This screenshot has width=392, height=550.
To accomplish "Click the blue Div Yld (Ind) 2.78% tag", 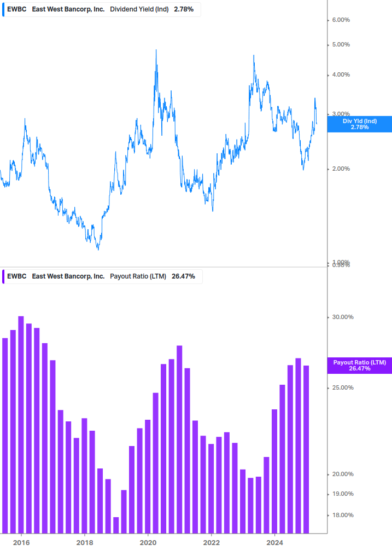I will (x=359, y=124).
